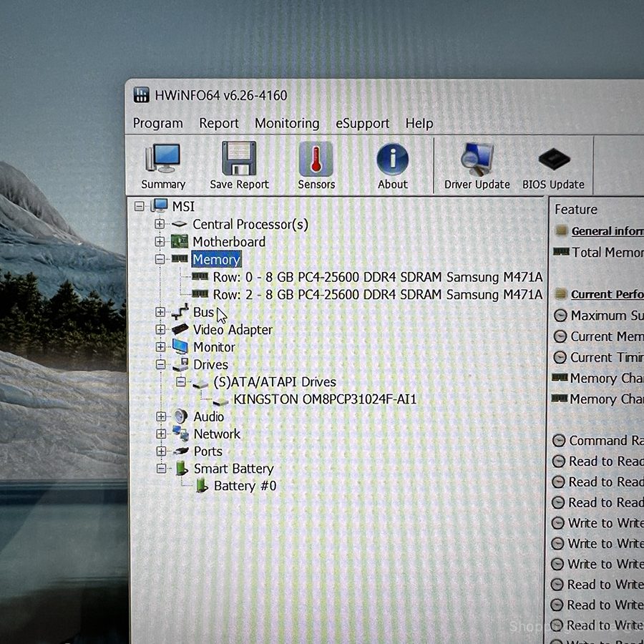Select Row: 0 Samsung memory module
This screenshot has height=644, width=644.
pyautogui.click(x=377, y=277)
